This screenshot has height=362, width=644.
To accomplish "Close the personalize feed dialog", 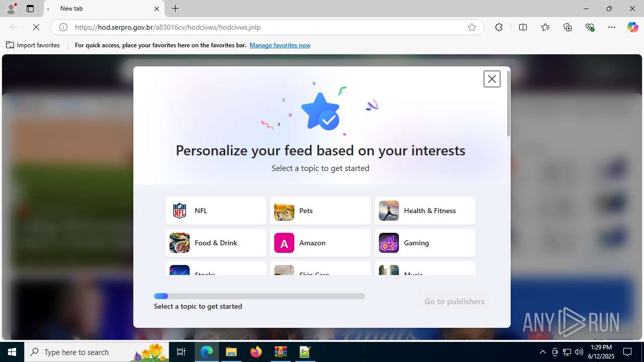I will tap(492, 79).
